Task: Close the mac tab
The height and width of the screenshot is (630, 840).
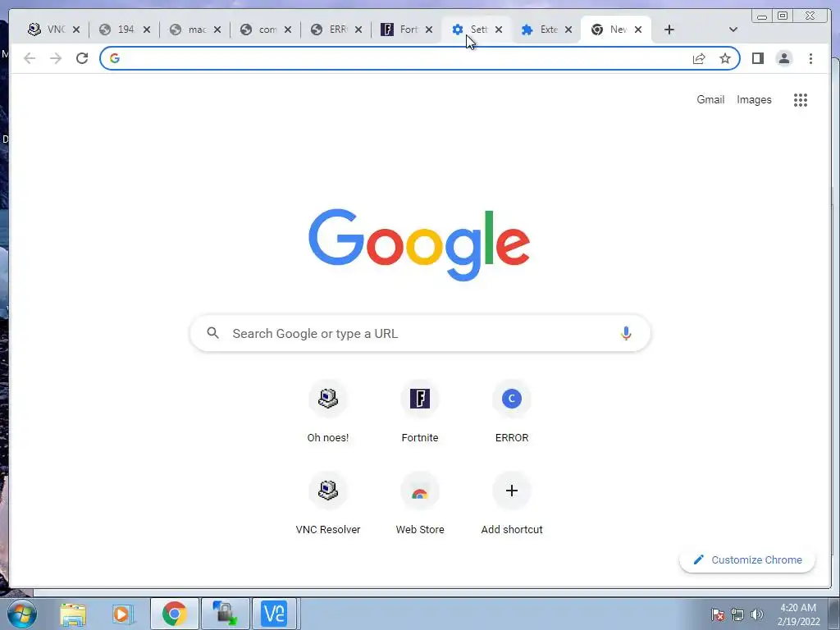Action: (217, 30)
